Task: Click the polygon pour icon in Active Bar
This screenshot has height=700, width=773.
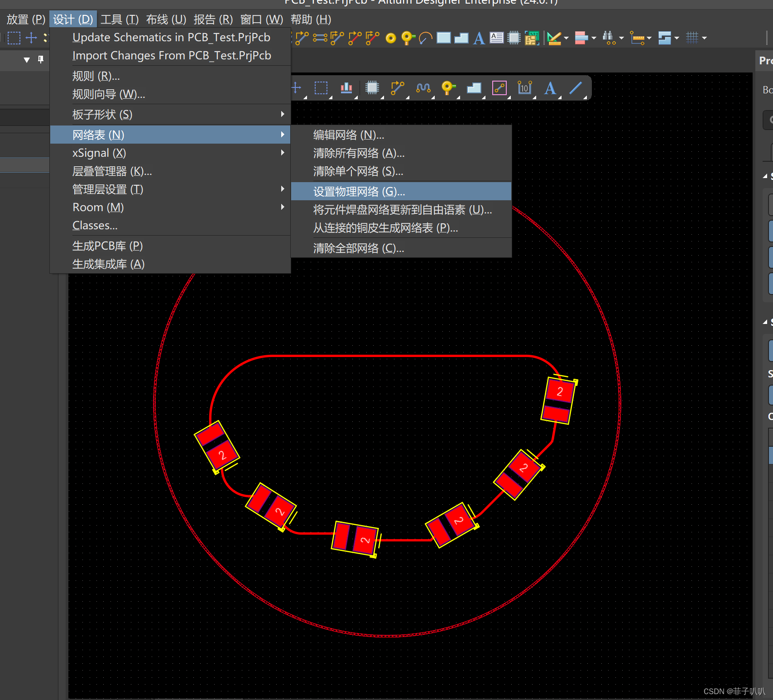Action: [x=474, y=88]
